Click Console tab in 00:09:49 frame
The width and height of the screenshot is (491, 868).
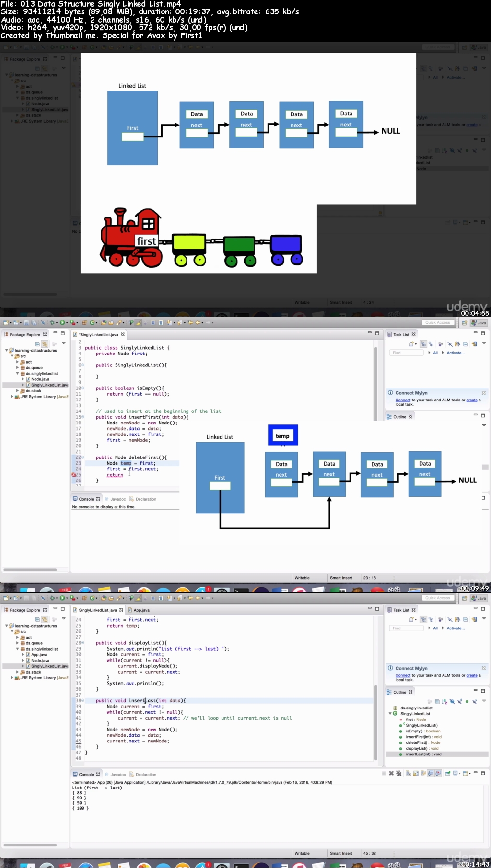tap(86, 499)
